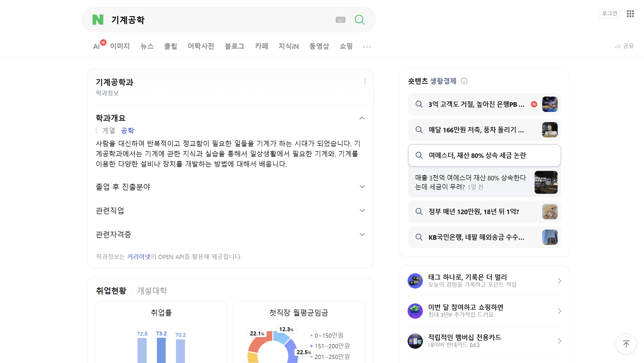Open the 커리어넷 link
644x363 pixels.
click(x=139, y=257)
